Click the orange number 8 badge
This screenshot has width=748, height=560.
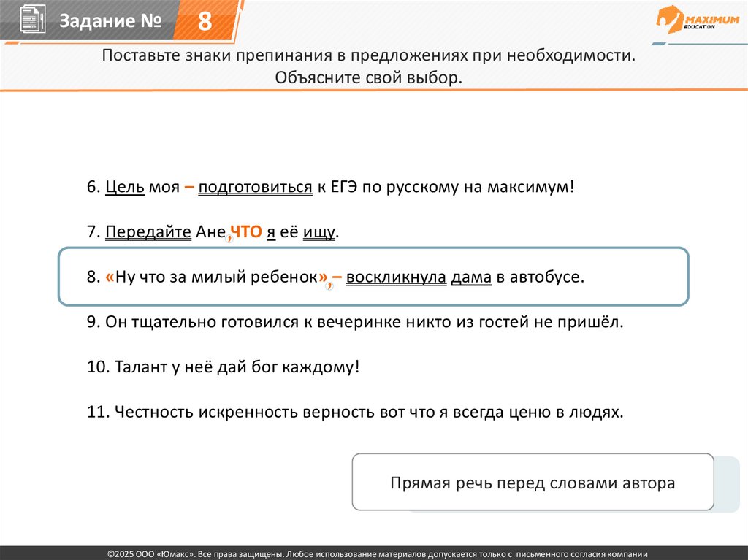[x=205, y=22]
